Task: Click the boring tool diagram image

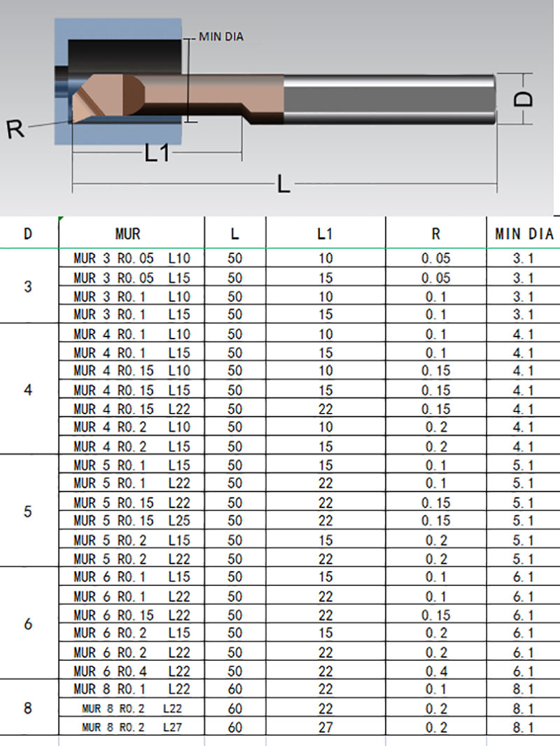Action: click(x=276, y=108)
